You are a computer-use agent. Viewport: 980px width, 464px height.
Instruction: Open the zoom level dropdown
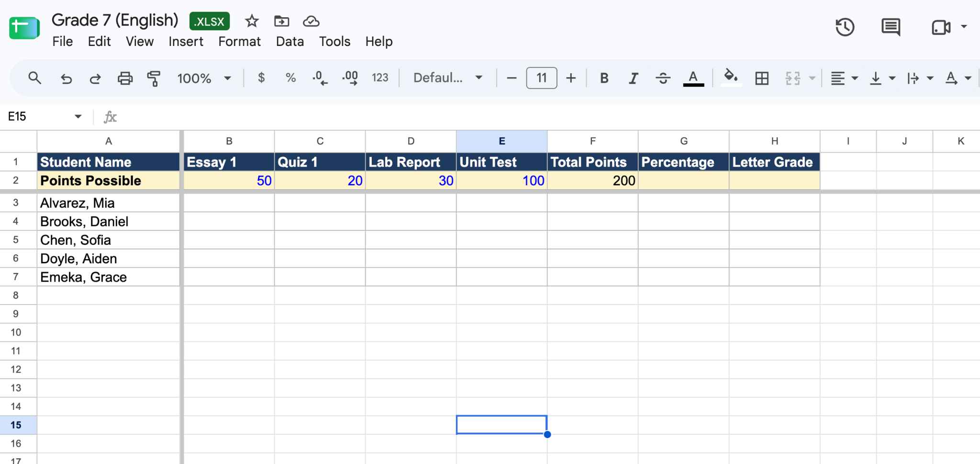tap(204, 78)
